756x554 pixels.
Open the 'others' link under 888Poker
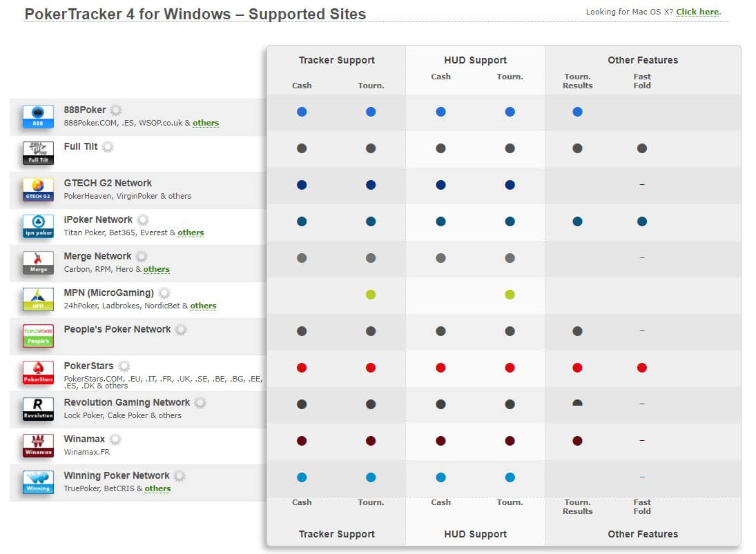tap(206, 123)
